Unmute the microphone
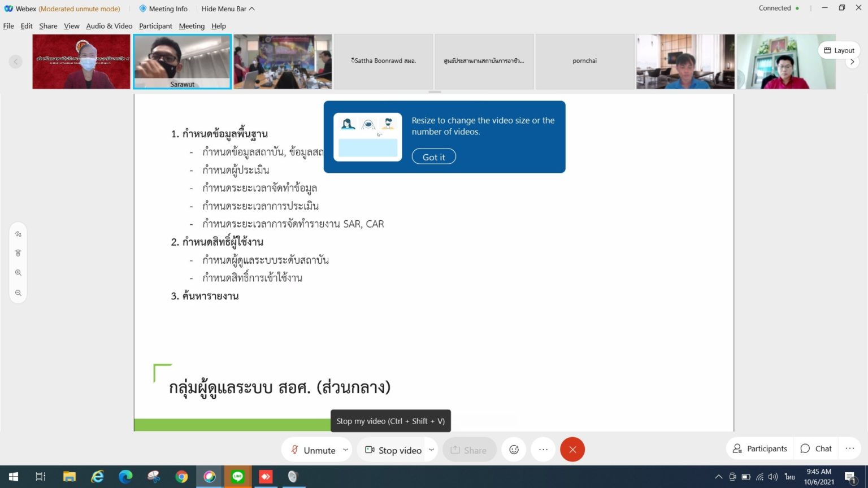The width and height of the screenshot is (868, 488). (313, 450)
